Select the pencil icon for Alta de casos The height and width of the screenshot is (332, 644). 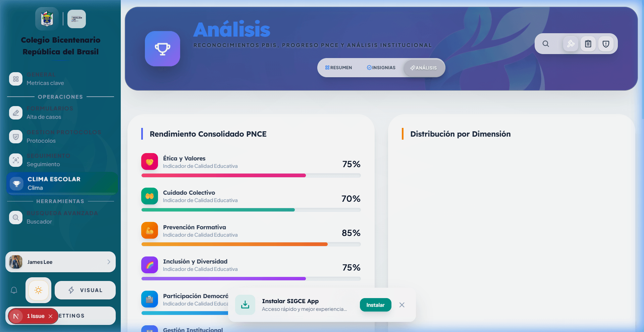pyautogui.click(x=15, y=113)
